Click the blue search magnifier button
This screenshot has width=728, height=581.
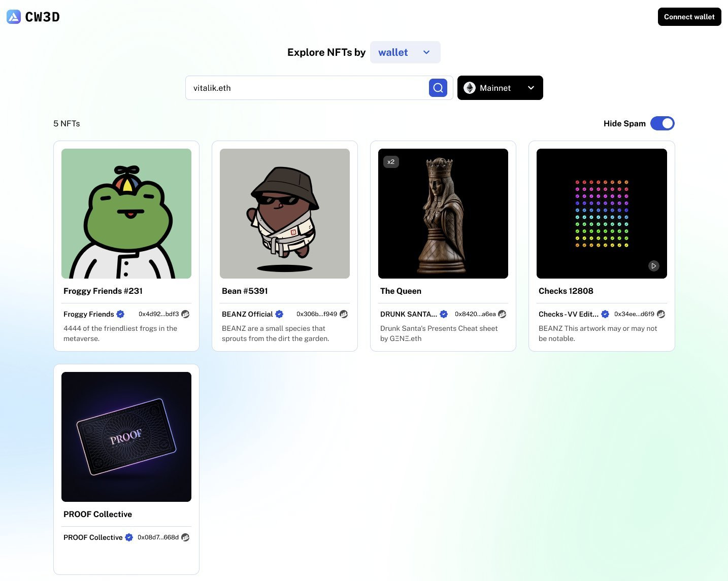point(438,88)
